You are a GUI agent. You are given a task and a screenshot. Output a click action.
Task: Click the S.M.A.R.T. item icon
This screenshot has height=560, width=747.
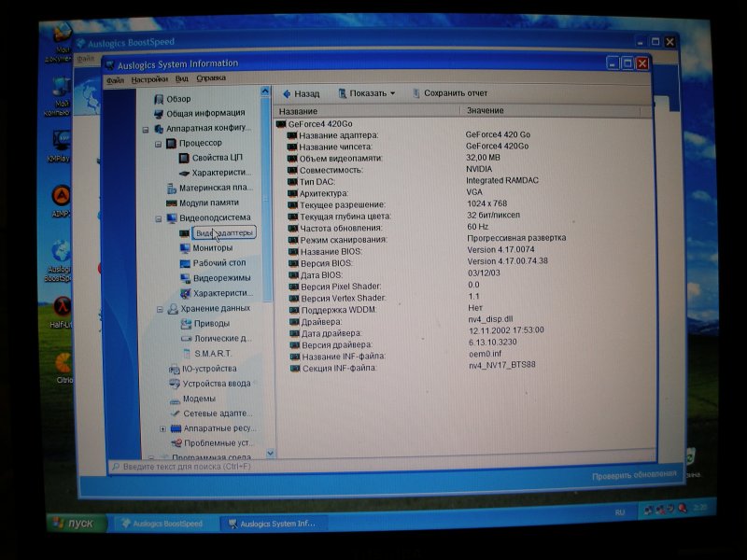click(x=186, y=354)
